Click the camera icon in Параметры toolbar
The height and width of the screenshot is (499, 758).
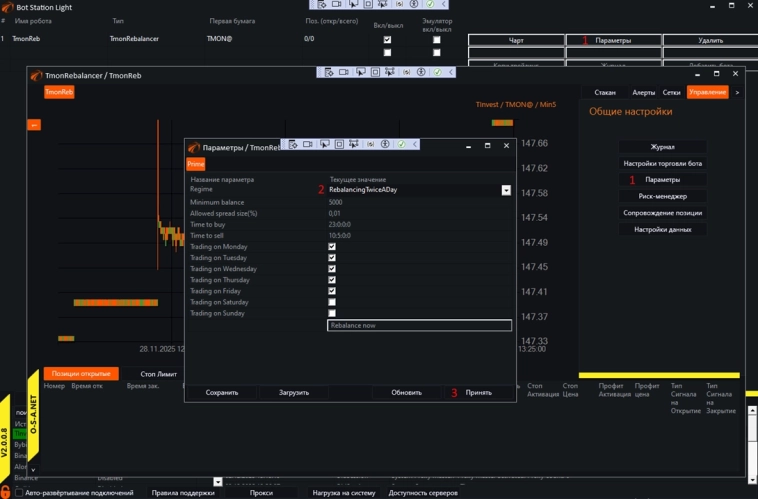pyautogui.click(x=308, y=144)
